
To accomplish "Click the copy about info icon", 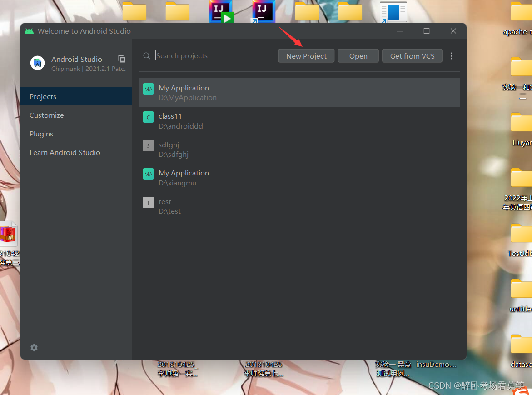I will (121, 59).
